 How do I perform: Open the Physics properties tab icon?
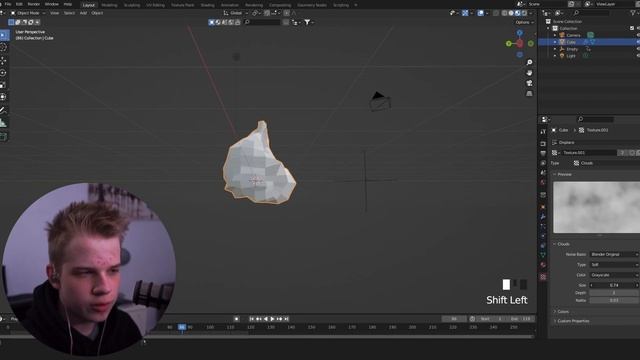[543, 236]
